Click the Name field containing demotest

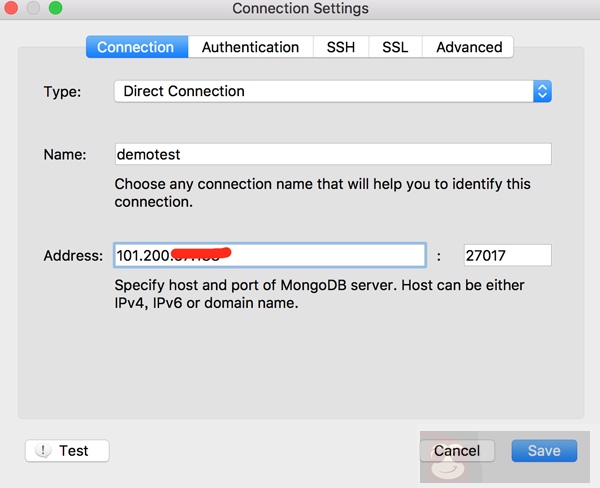click(332, 154)
